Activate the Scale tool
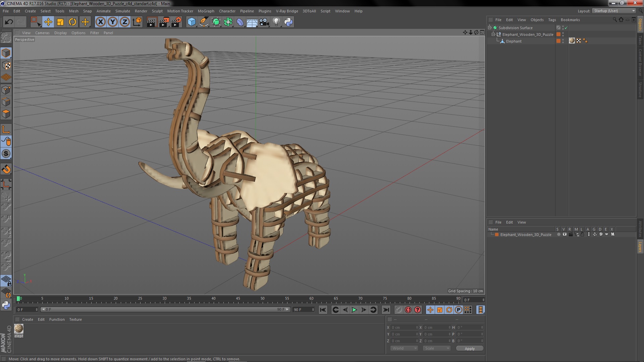The image size is (644, 362). click(x=60, y=22)
